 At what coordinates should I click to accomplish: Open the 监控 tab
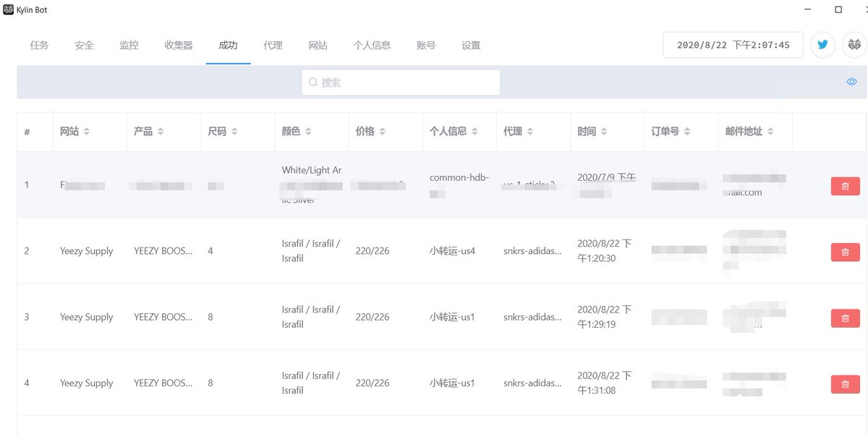coord(129,45)
